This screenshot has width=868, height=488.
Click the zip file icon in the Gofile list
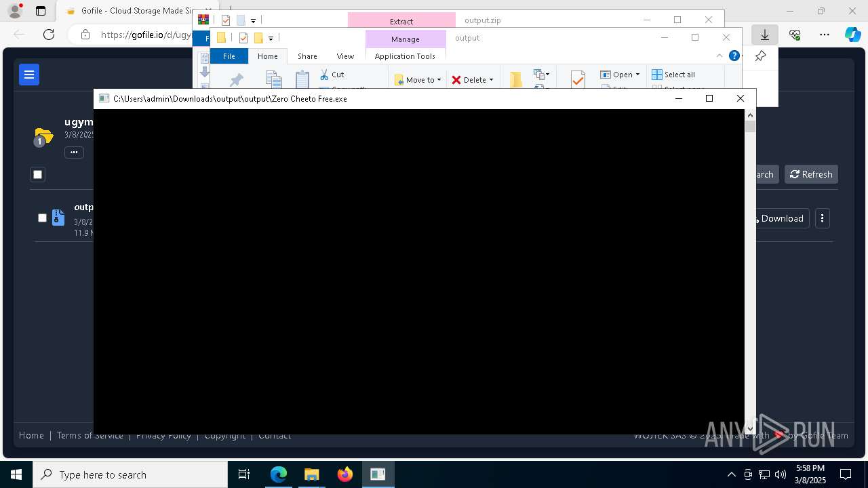pos(58,218)
